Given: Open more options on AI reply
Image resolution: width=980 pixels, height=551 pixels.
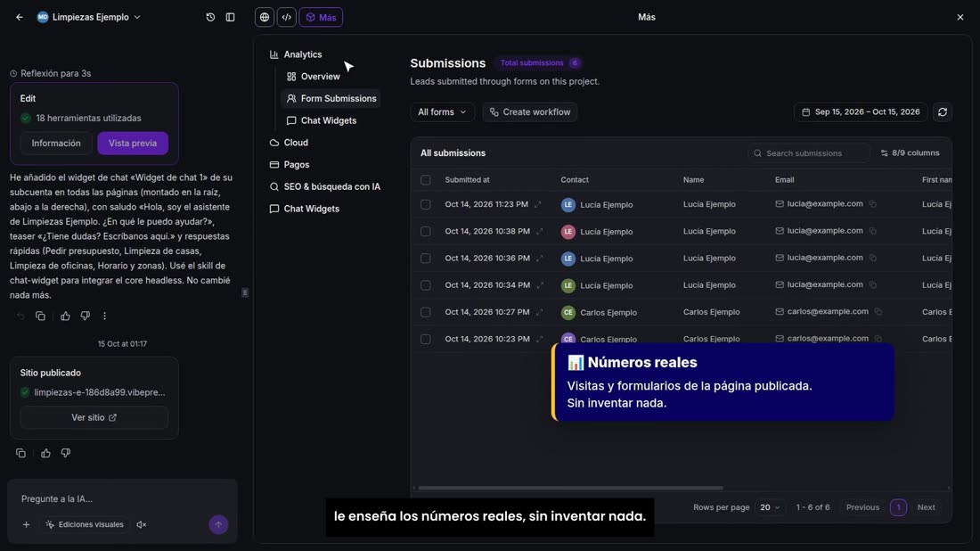Looking at the screenshot, I should coord(104,317).
